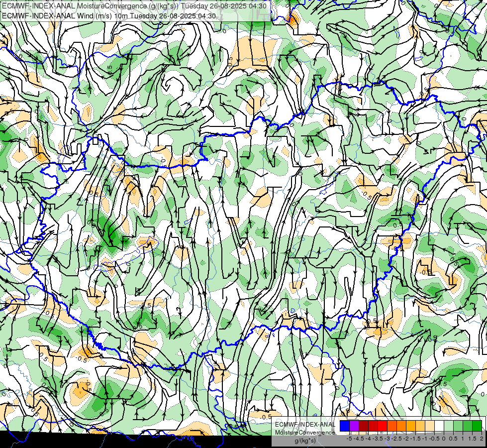
Task: Click the 1.5 tick label on legend scale
Action: 473,439
